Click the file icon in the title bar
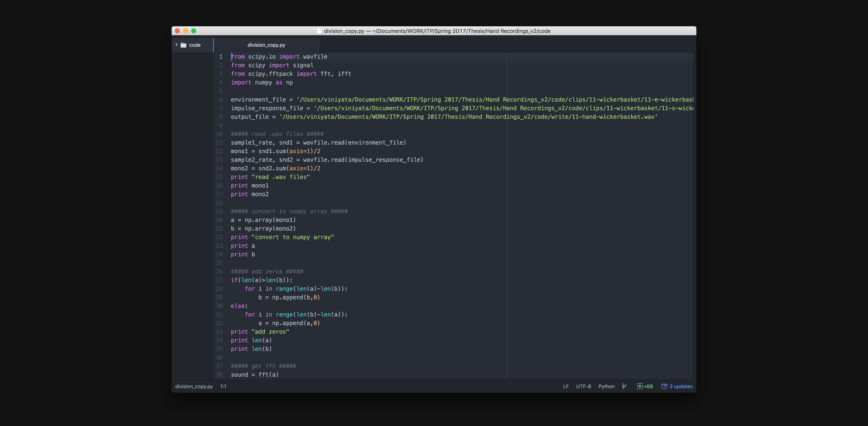 [319, 31]
